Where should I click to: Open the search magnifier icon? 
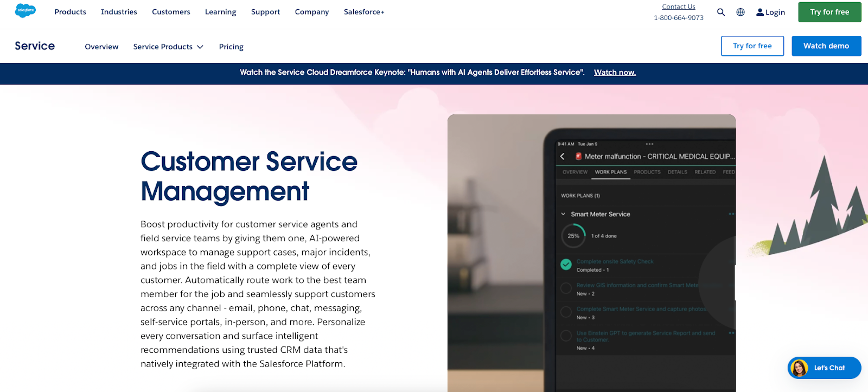click(720, 12)
